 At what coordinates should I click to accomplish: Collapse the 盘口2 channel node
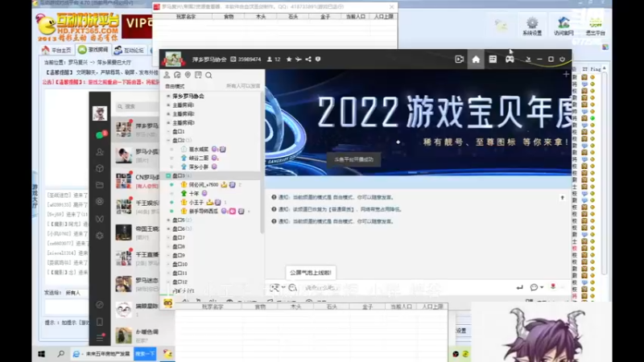coord(168,140)
